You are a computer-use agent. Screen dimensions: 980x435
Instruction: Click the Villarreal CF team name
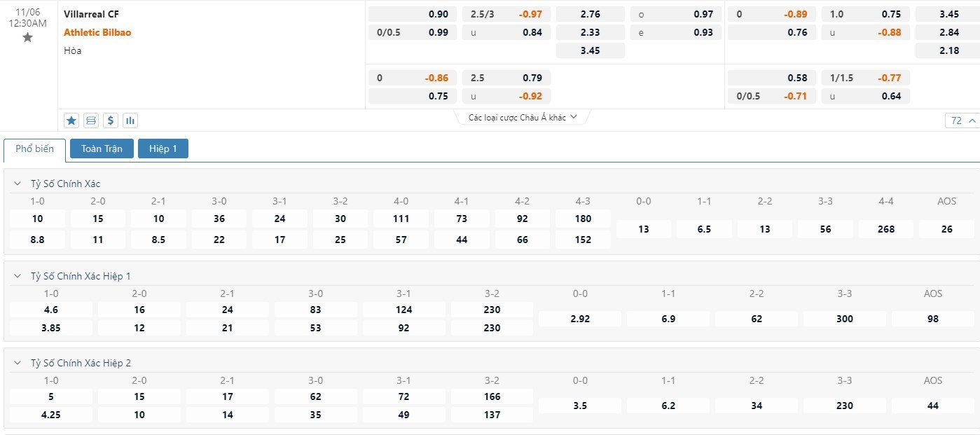point(91,14)
